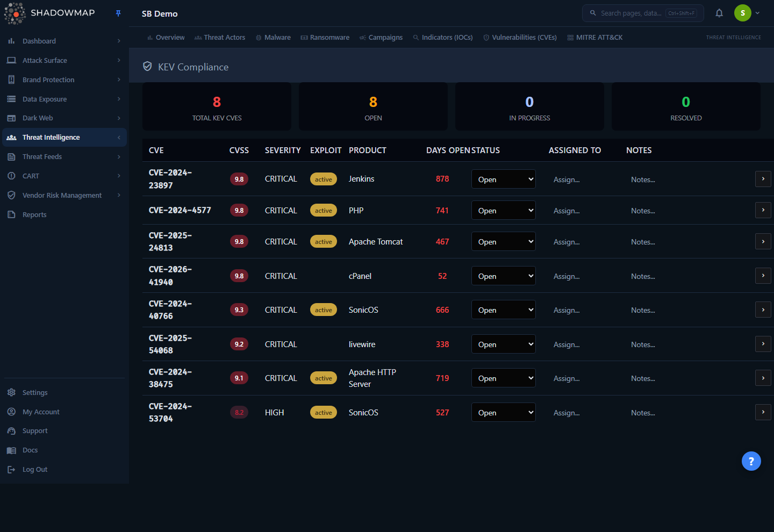
Task: Switch to MITRE ATT&CK tab
Action: 595,38
